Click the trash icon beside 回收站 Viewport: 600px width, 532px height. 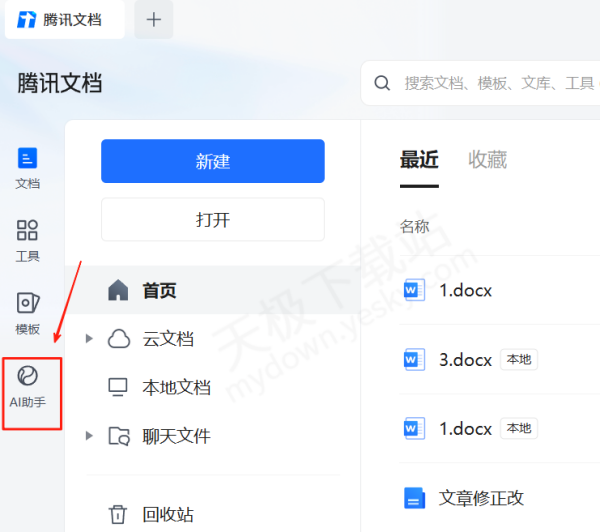click(x=118, y=514)
